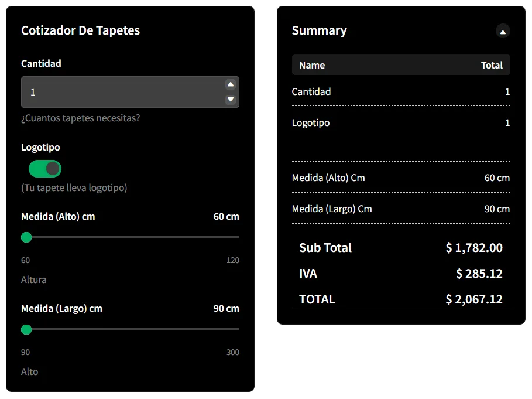Select the Cantidad row in Summary
This screenshot has height=399, width=532.
(x=400, y=91)
